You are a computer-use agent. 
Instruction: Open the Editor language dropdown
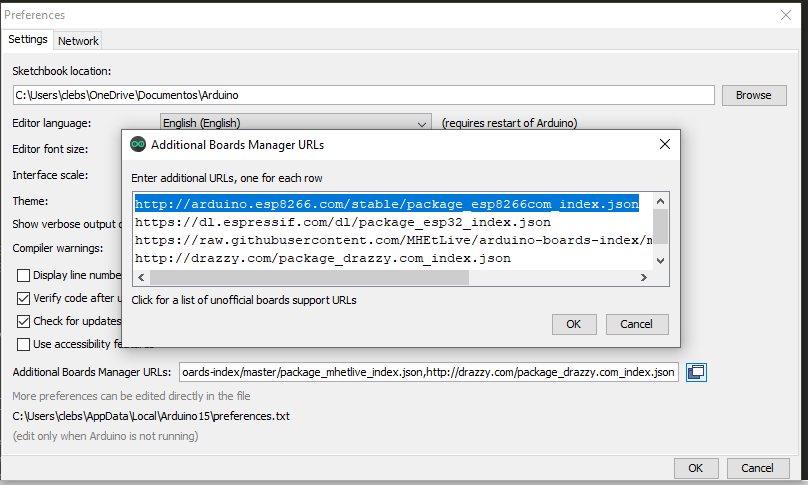(x=295, y=123)
